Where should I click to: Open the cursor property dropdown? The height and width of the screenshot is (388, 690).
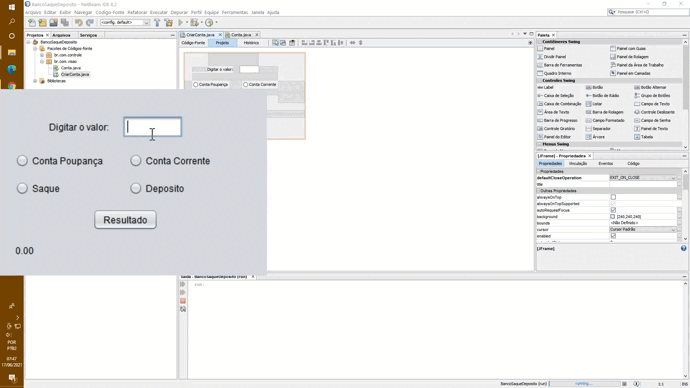pyautogui.click(x=673, y=230)
